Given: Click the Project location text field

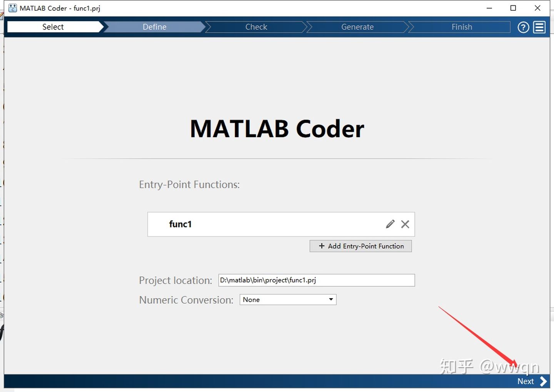Looking at the screenshot, I should [x=317, y=280].
